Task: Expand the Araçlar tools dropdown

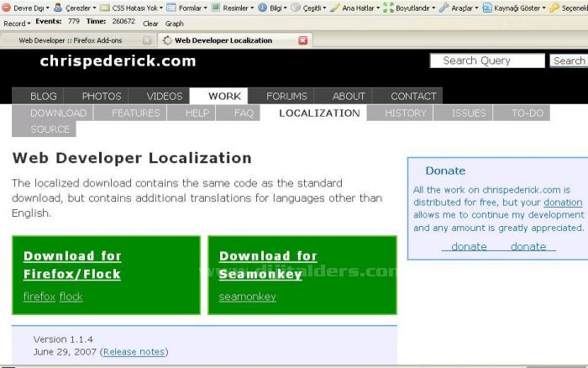Action: (x=477, y=8)
